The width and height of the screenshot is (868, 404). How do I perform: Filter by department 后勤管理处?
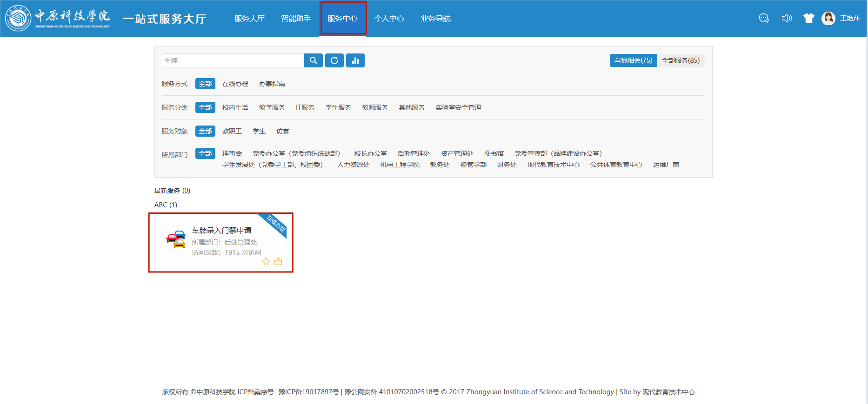point(414,153)
